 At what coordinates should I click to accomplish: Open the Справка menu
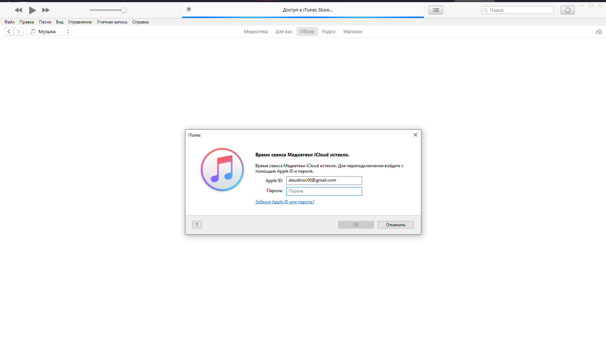[x=140, y=22]
